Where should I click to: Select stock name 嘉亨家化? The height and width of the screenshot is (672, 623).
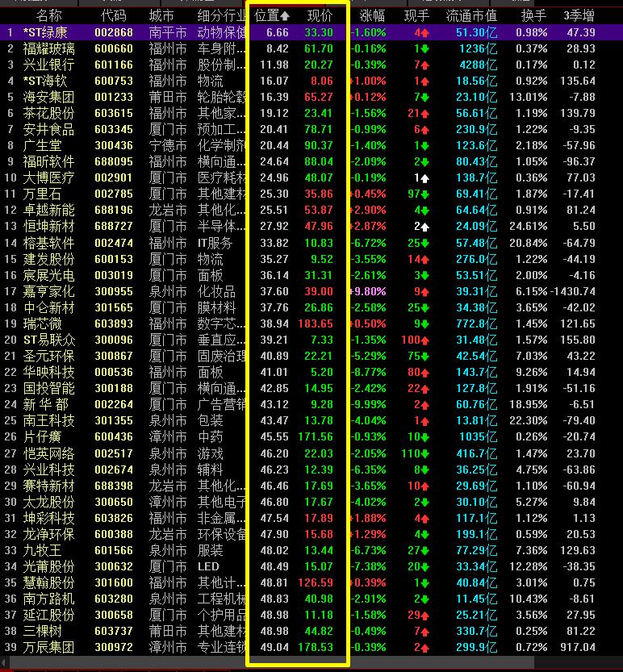click(49, 292)
